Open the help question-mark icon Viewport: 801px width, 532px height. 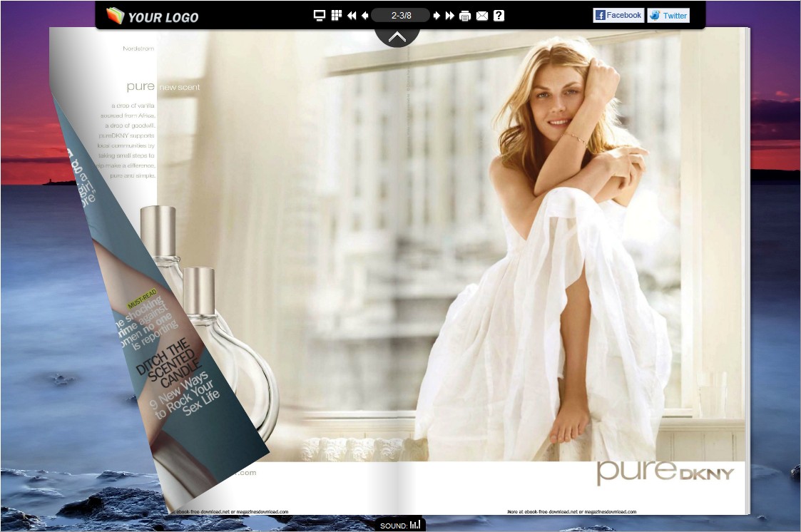499,16
